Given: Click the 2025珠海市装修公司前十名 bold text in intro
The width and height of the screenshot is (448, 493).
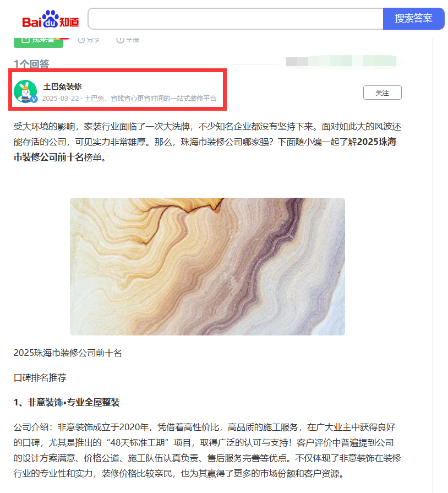Looking at the screenshot, I should 205,149.
